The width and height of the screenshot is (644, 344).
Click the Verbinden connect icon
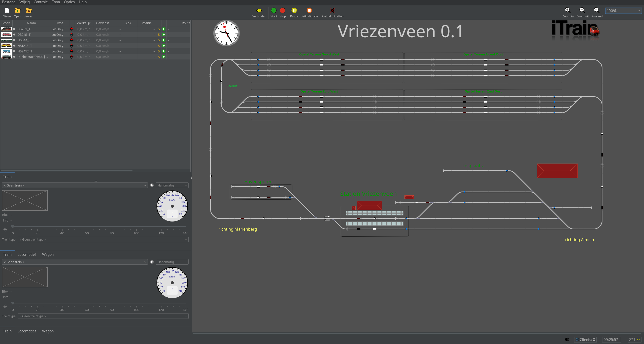(x=259, y=11)
